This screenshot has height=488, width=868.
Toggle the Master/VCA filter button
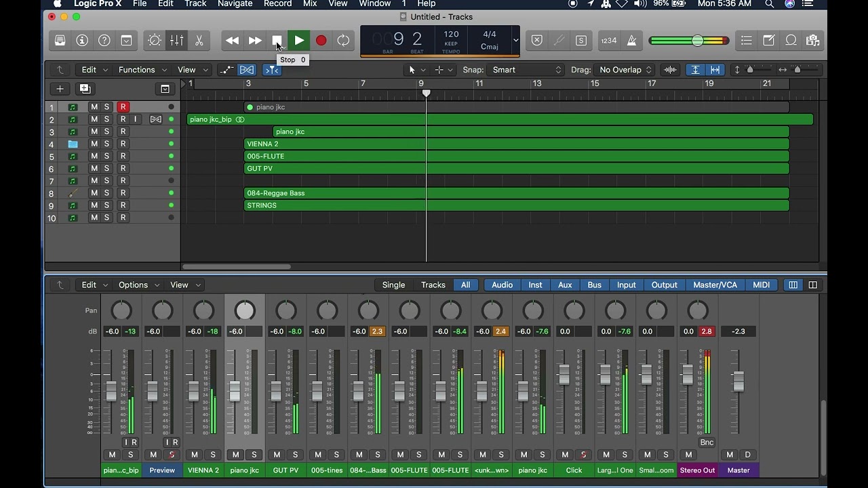point(715,285)
